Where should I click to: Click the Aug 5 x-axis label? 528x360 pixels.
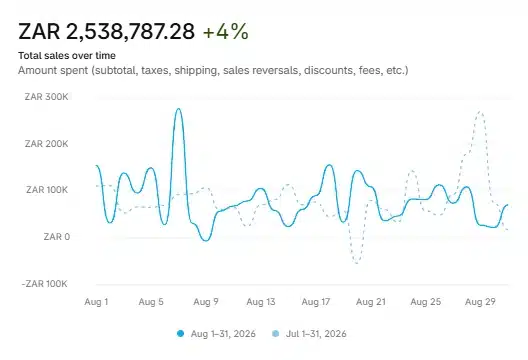151,302
